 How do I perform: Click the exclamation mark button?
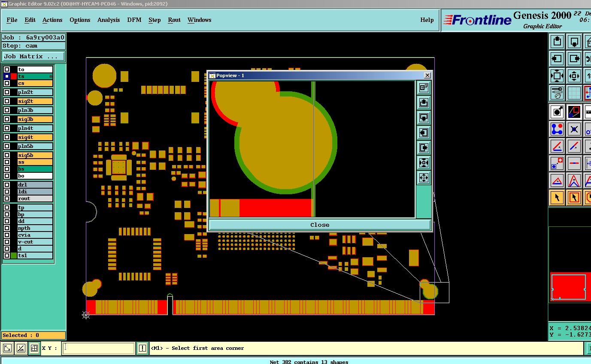pyautogui.click(x=142, y=348)
